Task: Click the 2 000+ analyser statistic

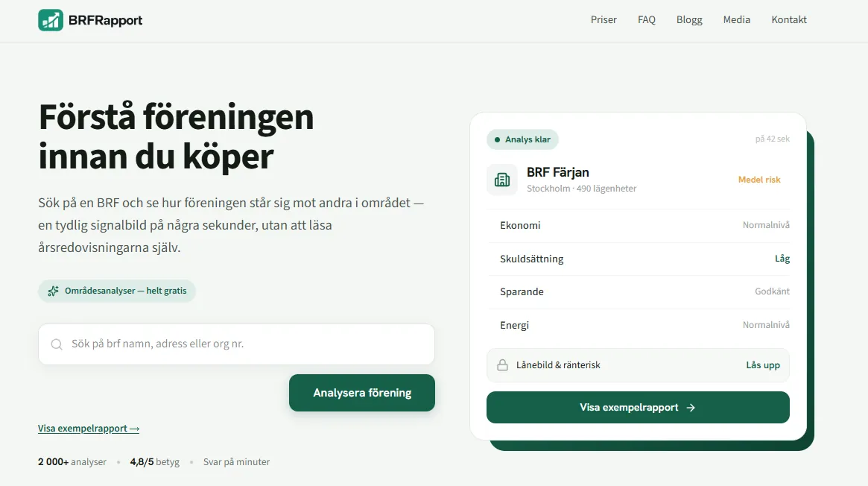Action: click(72, 462)
